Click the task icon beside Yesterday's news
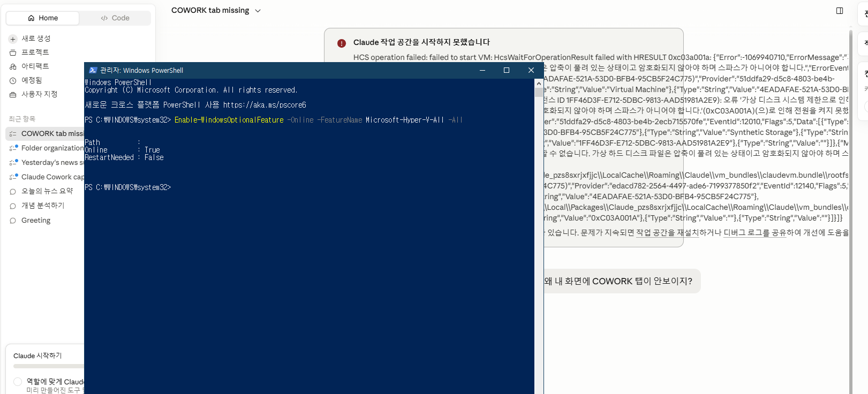868x394 pixels. tap(13, 163)
